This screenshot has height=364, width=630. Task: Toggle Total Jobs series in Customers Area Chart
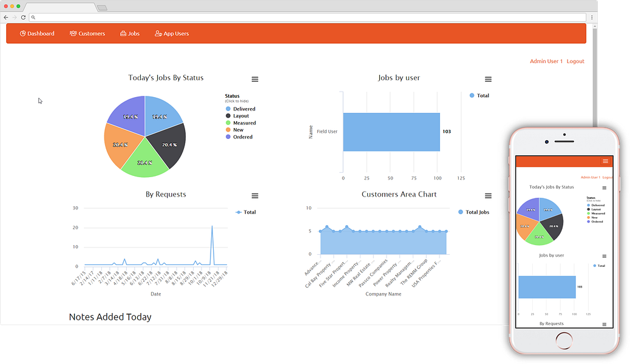pyautogui.click(x=473, y=212)
